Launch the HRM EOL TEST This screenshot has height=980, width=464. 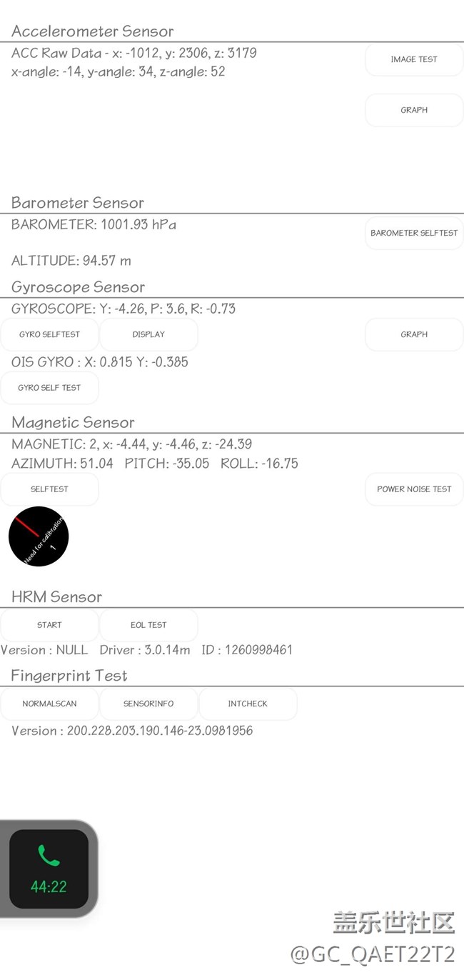pos(148,625)
